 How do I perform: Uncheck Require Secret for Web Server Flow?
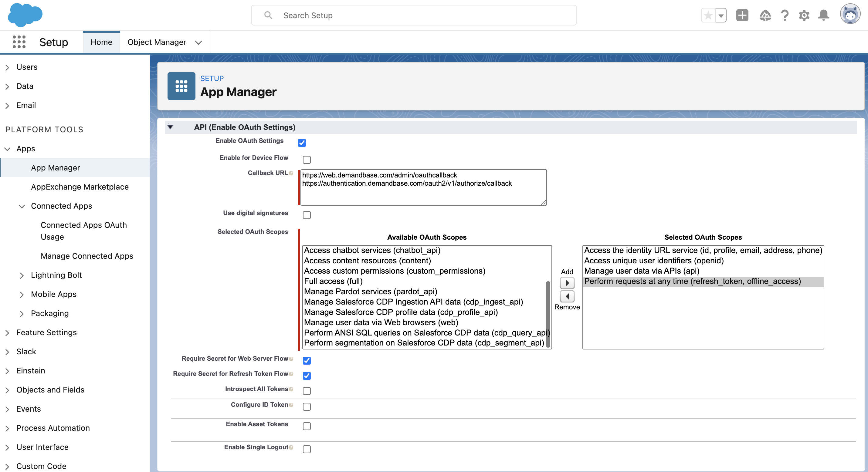coord(307,360)
